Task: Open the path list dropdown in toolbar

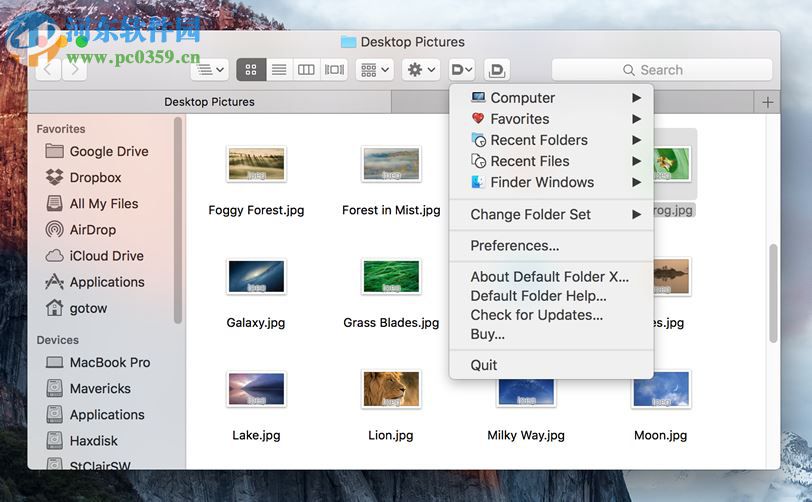Action: point(210,69)
